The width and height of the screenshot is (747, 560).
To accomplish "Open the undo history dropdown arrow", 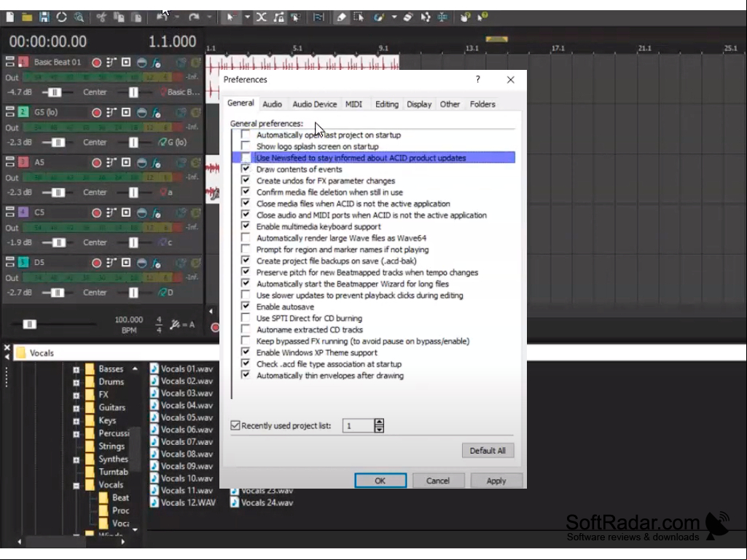I will click(x=177, y=17).
